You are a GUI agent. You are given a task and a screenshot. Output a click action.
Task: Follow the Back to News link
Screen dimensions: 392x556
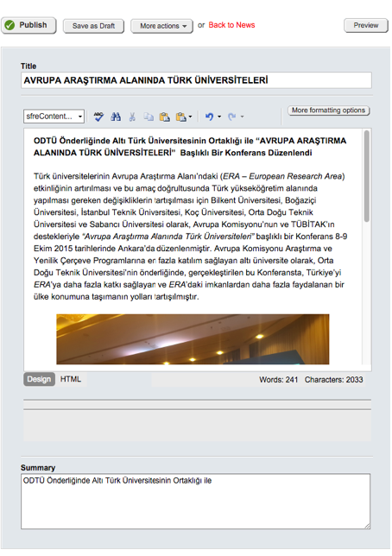tap(231, 25)
